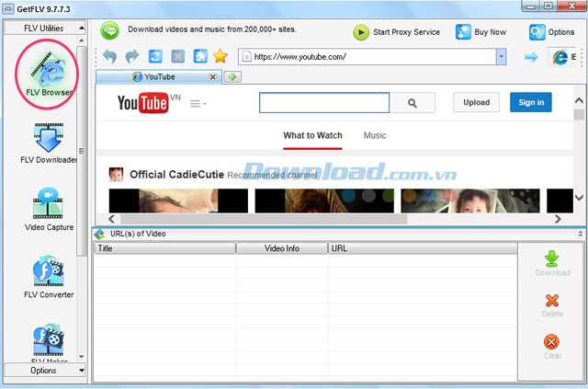Switch to the YouTube browser tab
The height and width of the screenshot is (389, 588).
click(156, 76)
